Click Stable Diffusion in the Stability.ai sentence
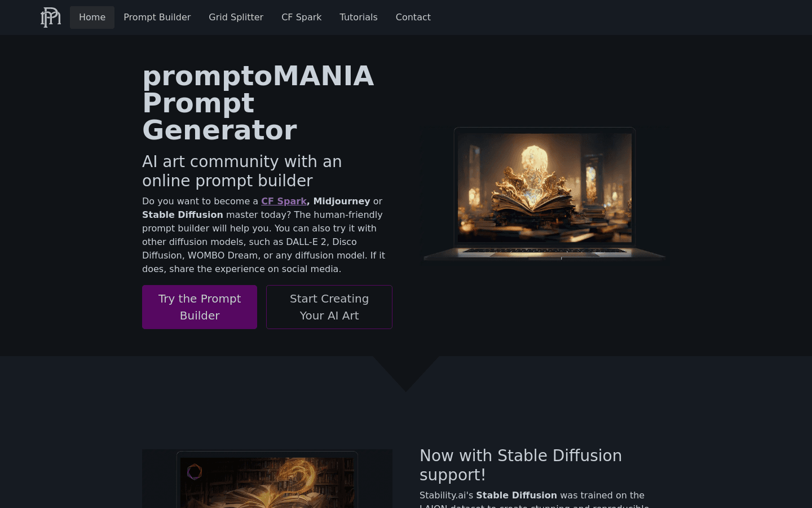Image resolution: width=812 pixels, height=508 pixels. 517,495
